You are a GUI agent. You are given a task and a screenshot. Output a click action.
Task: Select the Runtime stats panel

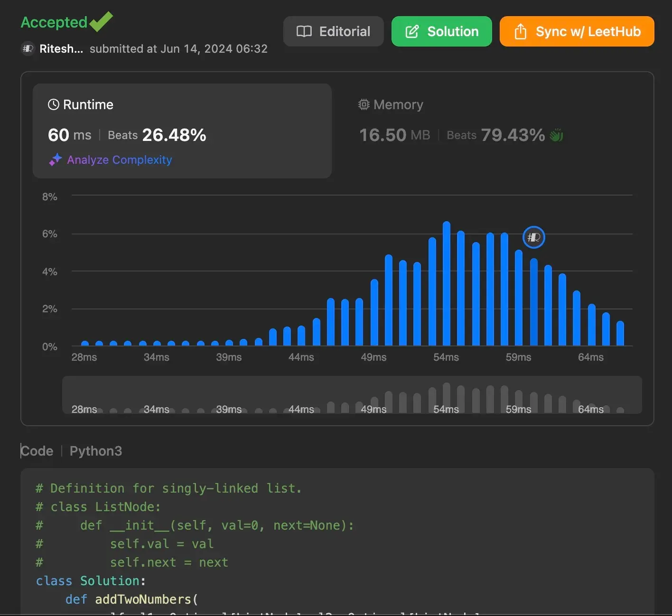click(182, 131)
